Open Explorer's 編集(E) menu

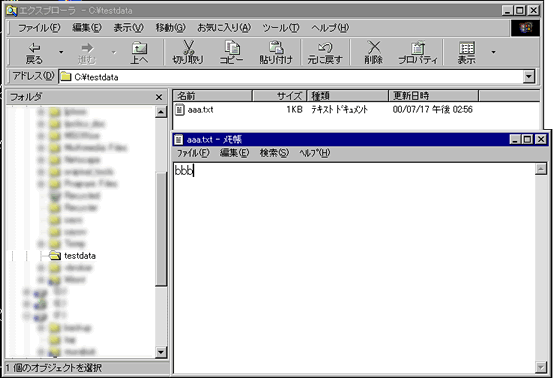coord(87,27)
